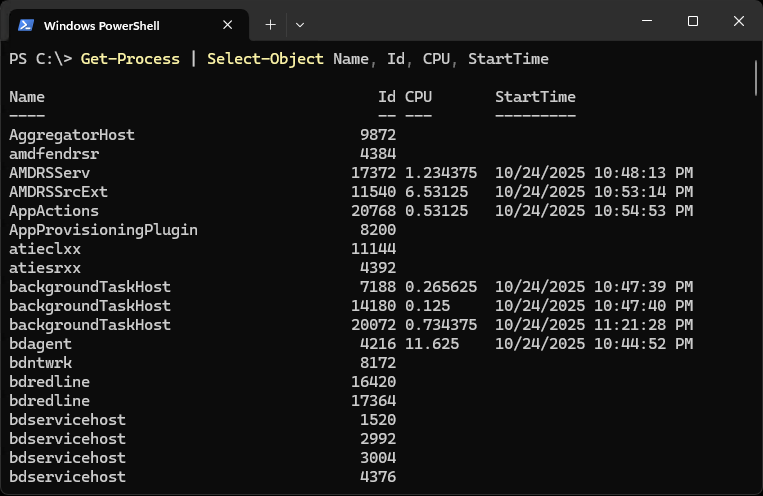The image size is (763, 496).
Task: Click CPU value 0.125
Action: 427,306
